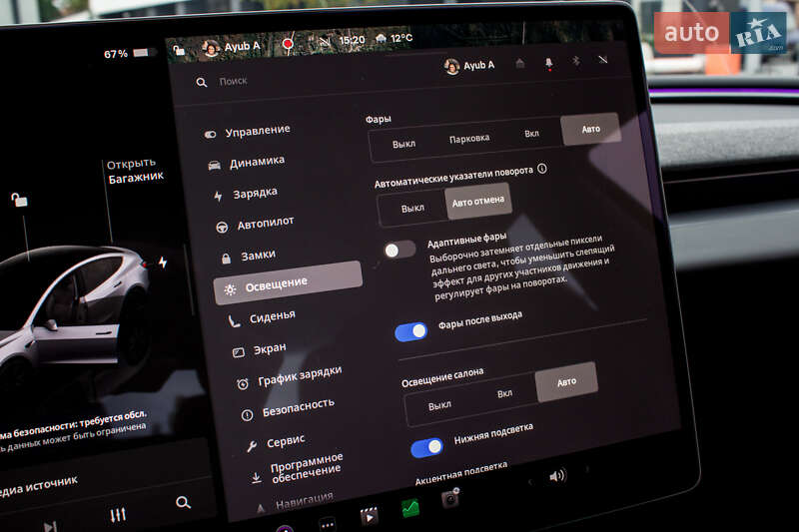This screenshot has width=799, height=532.
Task: Tap the HomeLink garage icon
Action: click(x=519, y=64)
